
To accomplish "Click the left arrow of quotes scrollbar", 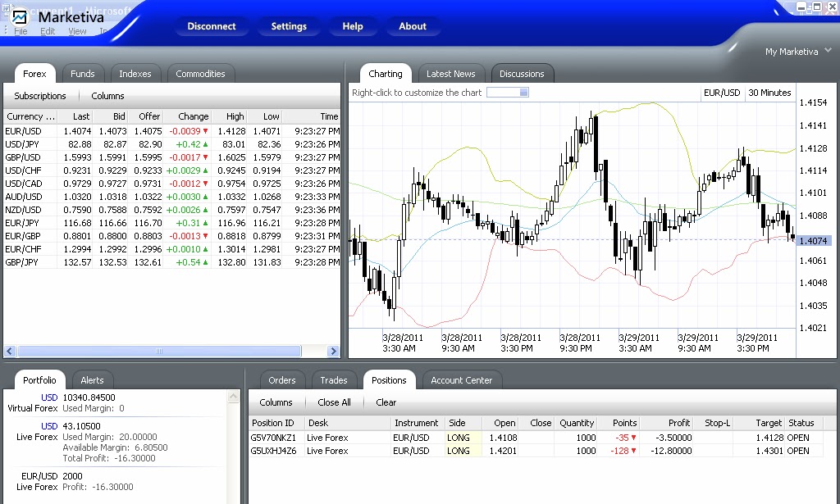I will click(10, 351).
